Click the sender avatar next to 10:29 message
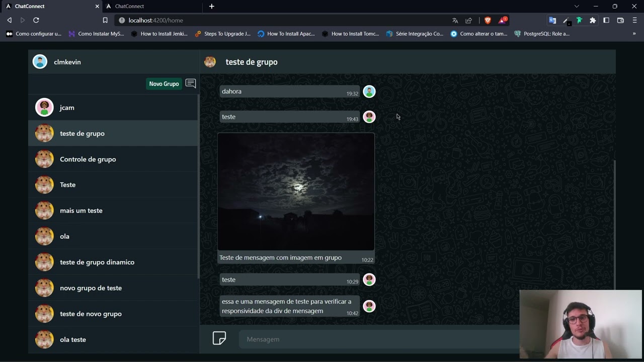Screen dimensions: 644x362 (x=369, y=280)
